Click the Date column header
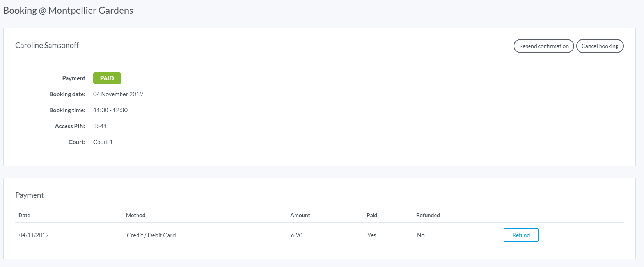Image resolution: width=644 pixels, height=267 pixels. pyautogui.click(x=24, y=215)
